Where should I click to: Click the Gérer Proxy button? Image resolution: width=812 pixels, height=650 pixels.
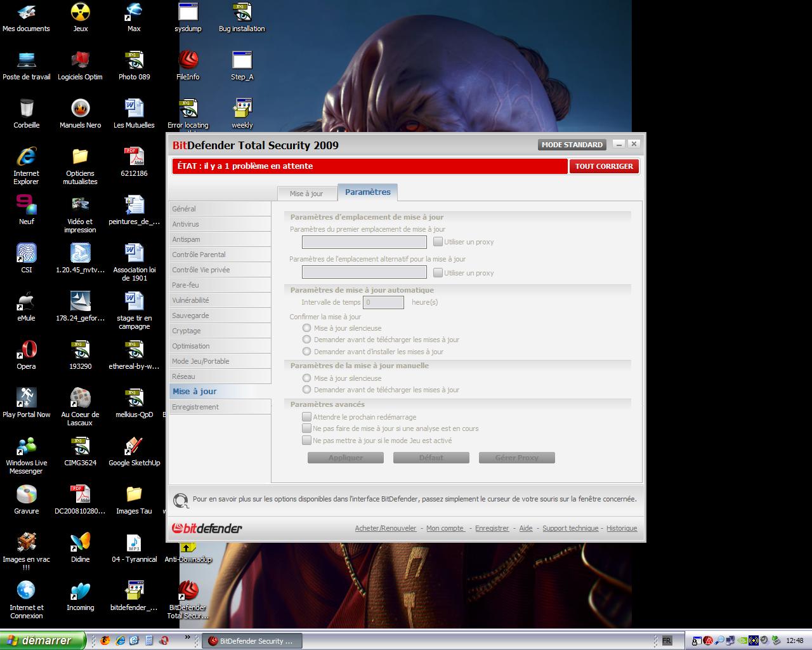point(517,458)
